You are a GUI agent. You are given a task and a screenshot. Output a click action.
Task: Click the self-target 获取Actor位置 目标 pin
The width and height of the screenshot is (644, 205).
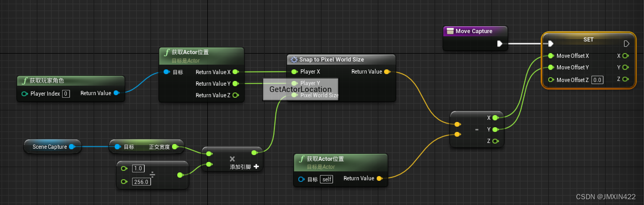click(301, 179)
